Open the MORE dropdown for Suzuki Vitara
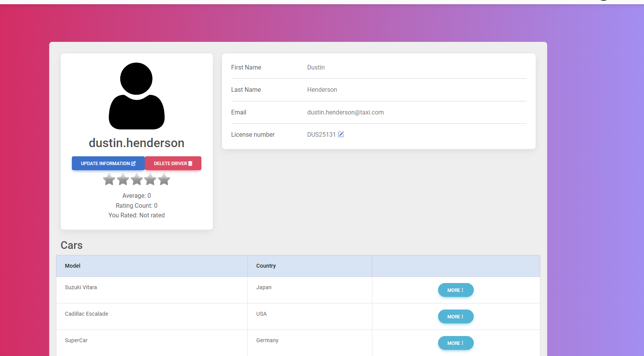The width and height of the screenshot is (644, 356). (456, 290)
